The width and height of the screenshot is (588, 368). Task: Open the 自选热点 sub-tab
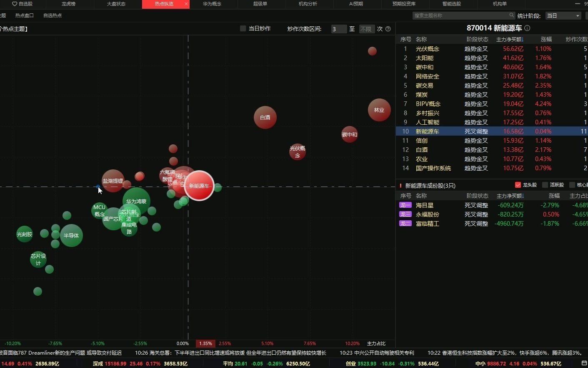click(x=53, y=15)
